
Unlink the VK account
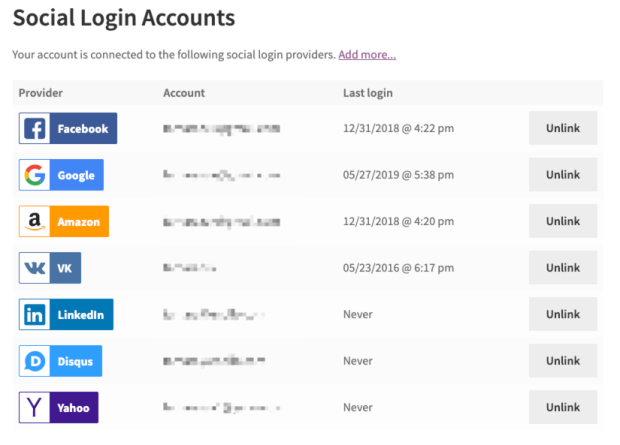562,268
